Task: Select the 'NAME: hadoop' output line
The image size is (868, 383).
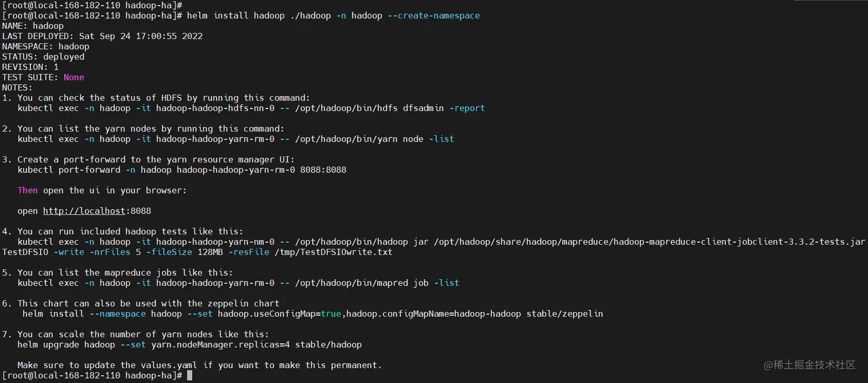Action: [x=33, y=26]
